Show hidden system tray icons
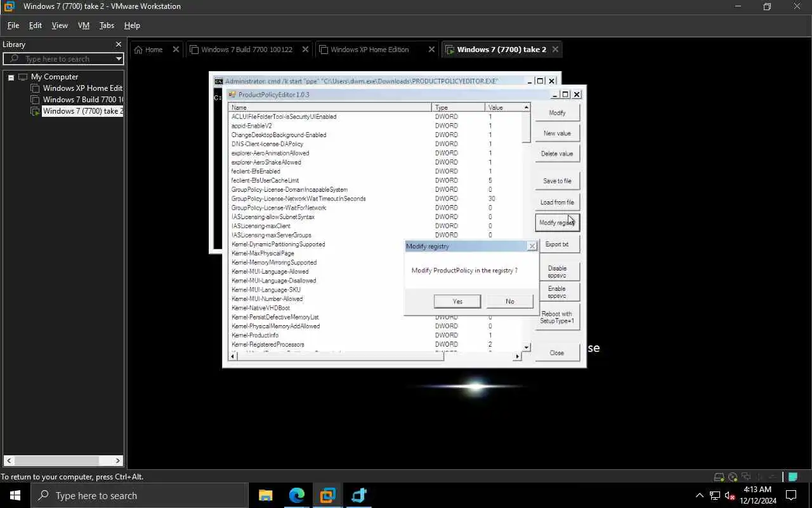The height and width of the screenshot is (508, 812). coord(700,496)
